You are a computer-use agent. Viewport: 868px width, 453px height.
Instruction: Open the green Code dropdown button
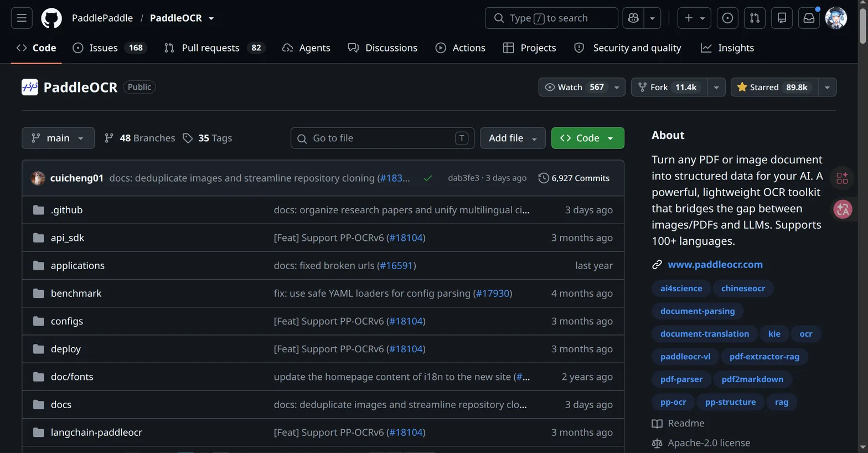click(x=588, y=138)
